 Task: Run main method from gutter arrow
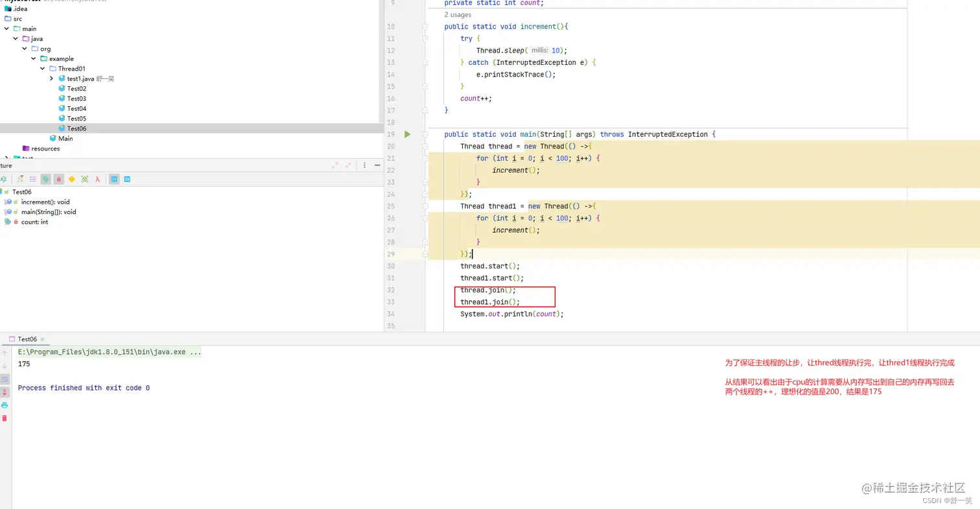click(408, 134)
